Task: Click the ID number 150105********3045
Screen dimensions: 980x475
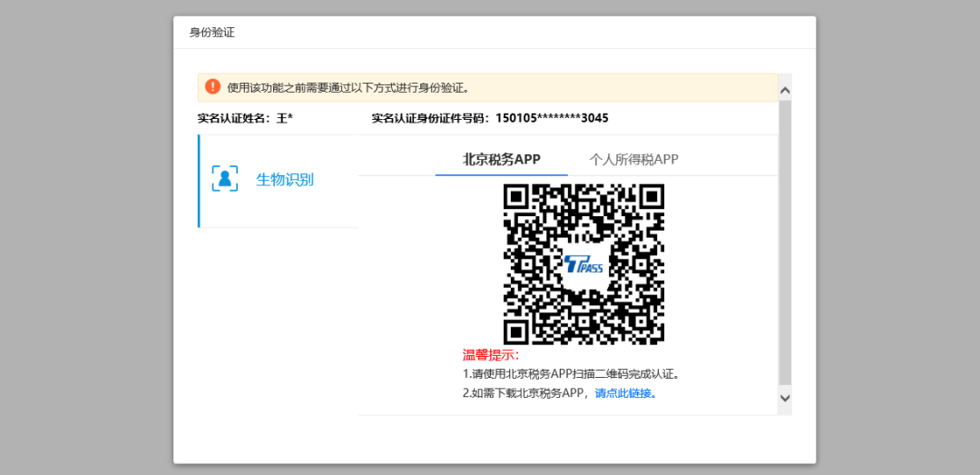Action: 552,118
